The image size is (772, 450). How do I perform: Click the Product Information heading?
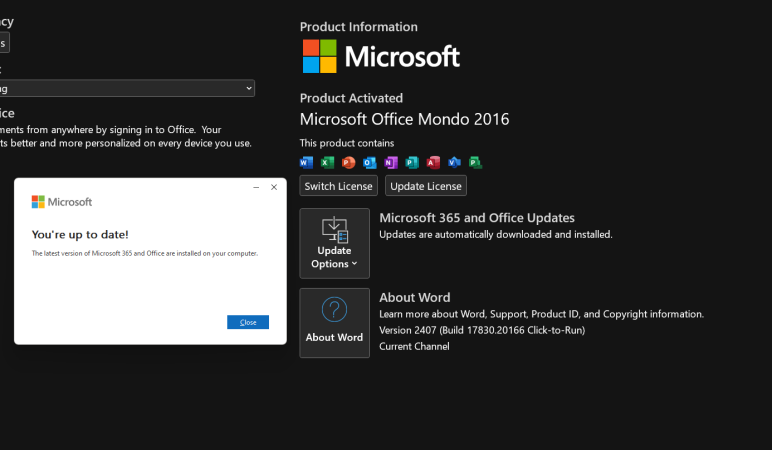pos(358,27)
